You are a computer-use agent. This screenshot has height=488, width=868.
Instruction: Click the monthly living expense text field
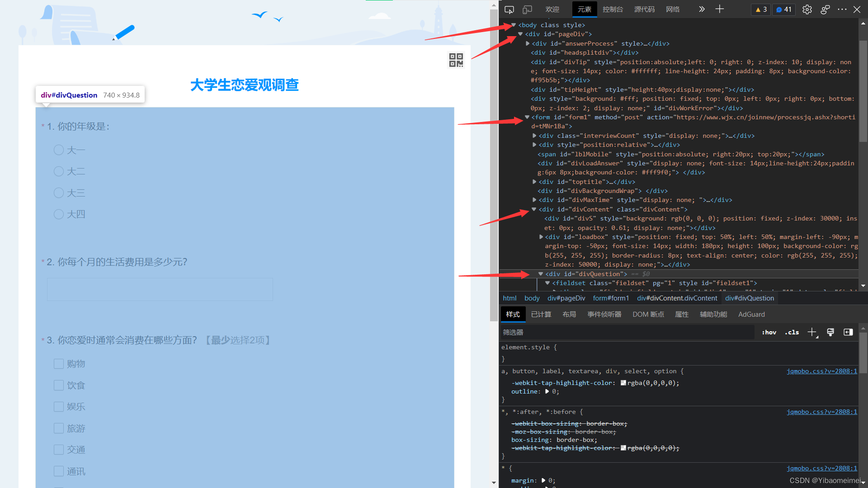pyautogui.click(x=160, y=289)
